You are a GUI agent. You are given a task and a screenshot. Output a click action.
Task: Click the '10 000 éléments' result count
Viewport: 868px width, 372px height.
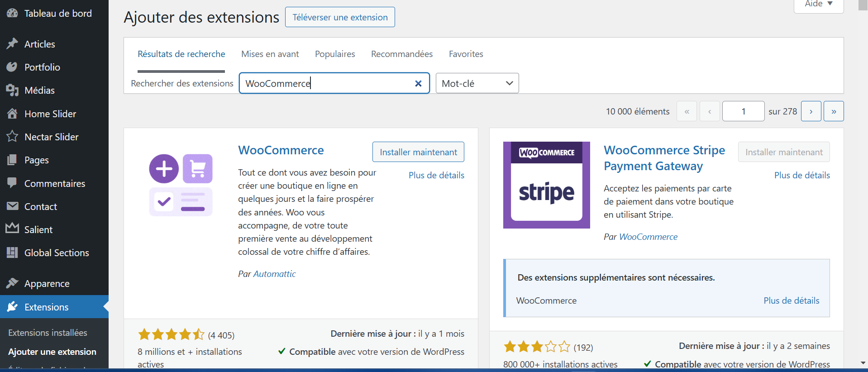638,111
